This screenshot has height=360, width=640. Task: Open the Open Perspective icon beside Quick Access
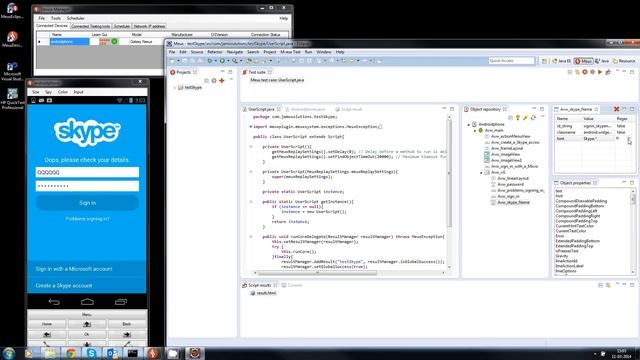point(544,61)
